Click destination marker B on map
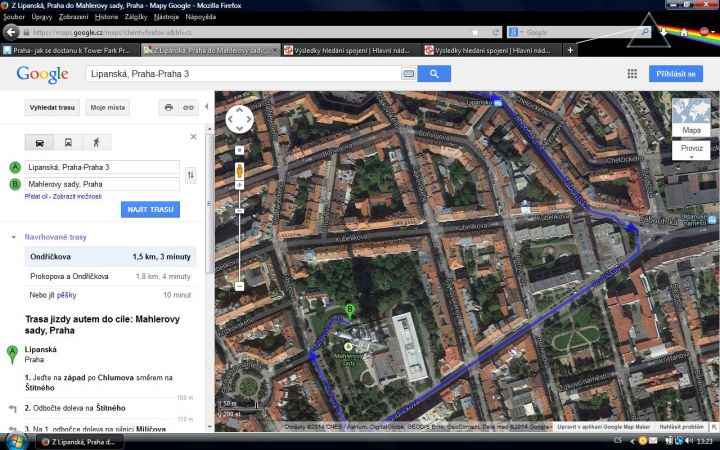Image resolution: width=720 pixels, height=450 pixels. [x=350, y=311]
